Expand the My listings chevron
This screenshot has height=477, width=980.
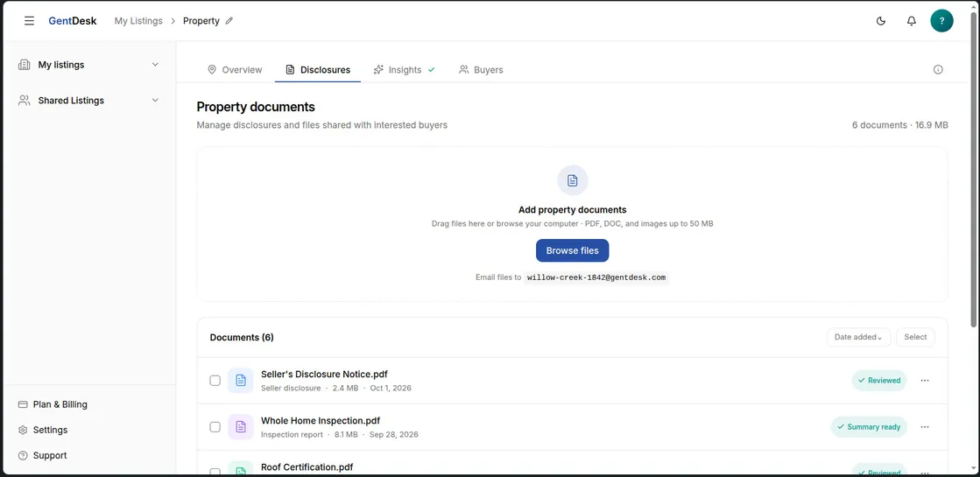point(156,64)
